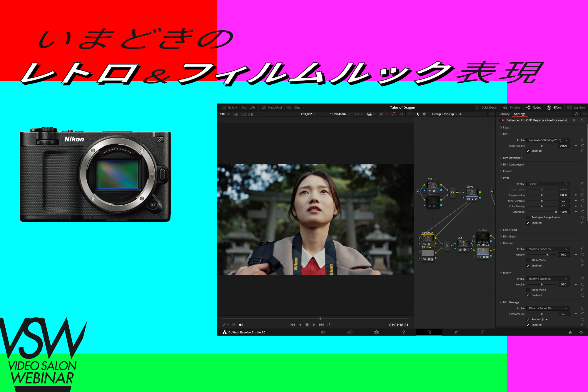The height and width of the screenshot is (392, 588).
Task: Switch to the Fairlight page
Action: coord(456,332)
